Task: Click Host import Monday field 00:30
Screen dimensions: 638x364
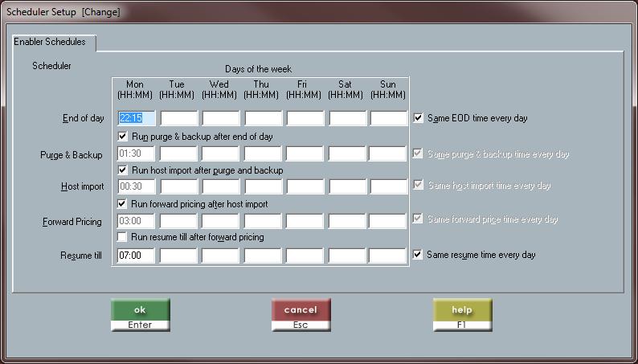Action: 137,186
